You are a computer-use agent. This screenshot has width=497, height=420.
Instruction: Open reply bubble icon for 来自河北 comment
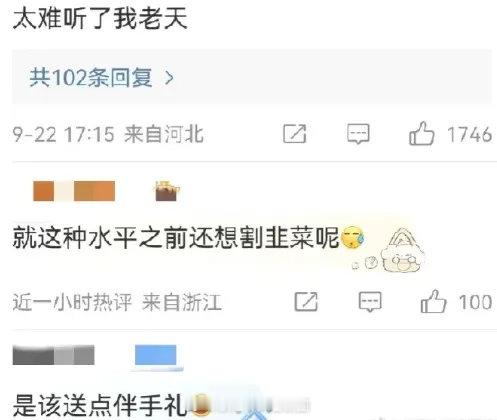358,134
